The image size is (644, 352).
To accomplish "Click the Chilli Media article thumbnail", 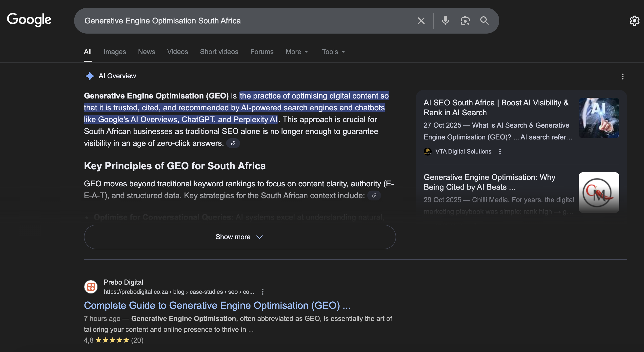I will point(599,192).
